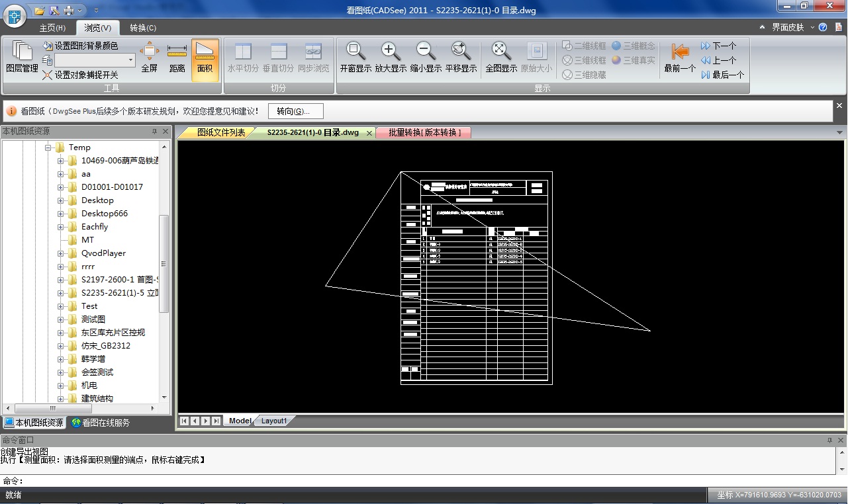Screen dimensions: 848x504
Task: Open the layer combo box dropdown
Action: tap(130, 60)
